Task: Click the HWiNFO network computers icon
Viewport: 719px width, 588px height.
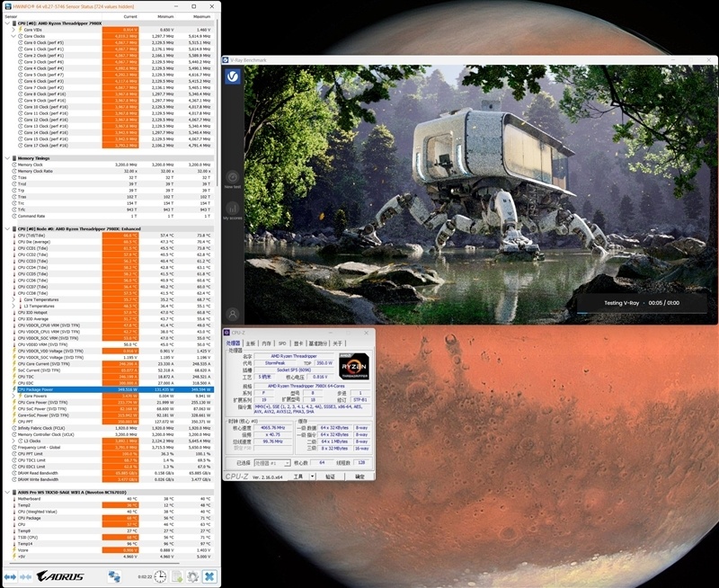Action: pyautogui.click(x=115, y=576)
